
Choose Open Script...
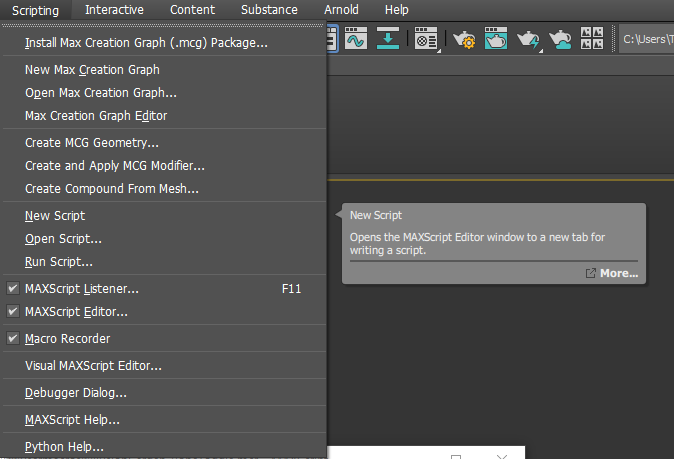(x=164, y=239)
